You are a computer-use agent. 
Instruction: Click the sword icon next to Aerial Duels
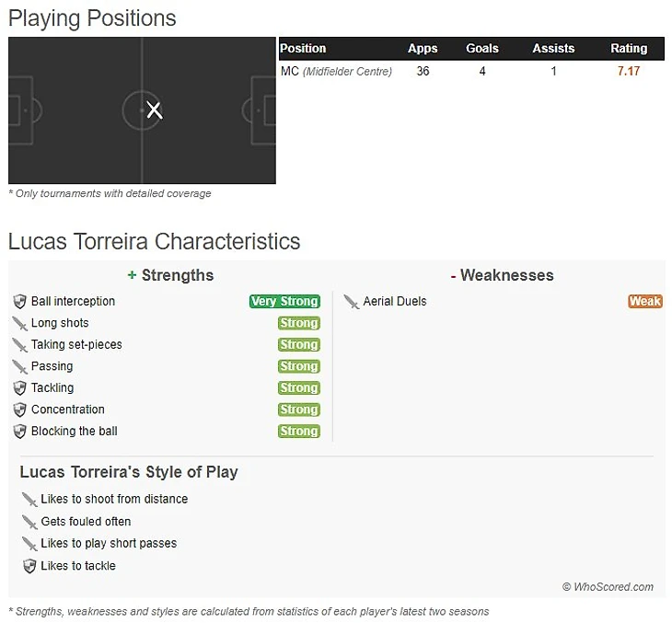tap(352, 302)
